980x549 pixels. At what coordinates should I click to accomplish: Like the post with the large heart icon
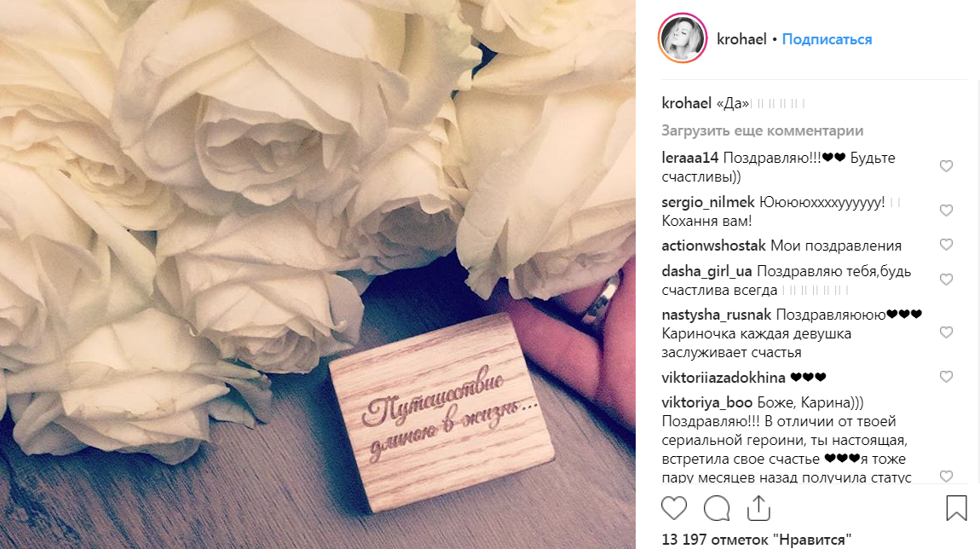[x=674, y=508]
